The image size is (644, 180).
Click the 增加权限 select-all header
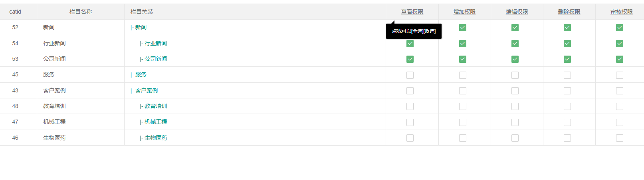(x=464, y=12)
